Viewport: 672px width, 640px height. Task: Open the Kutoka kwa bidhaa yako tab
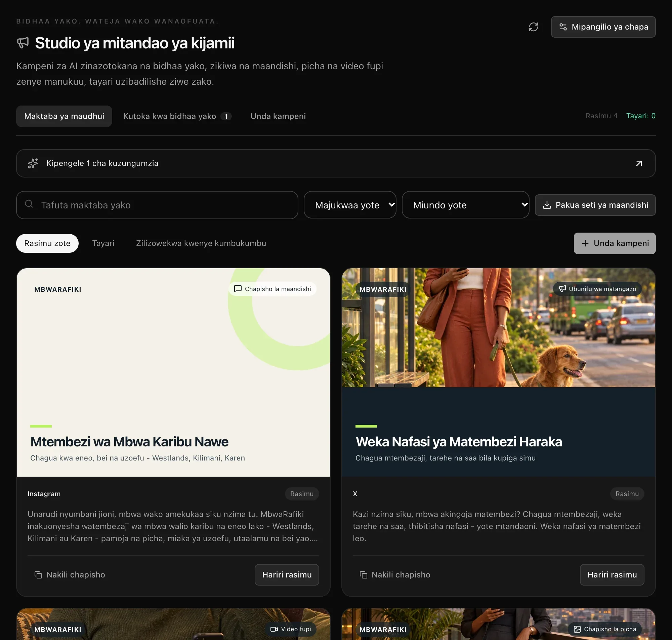coord(177,116)
